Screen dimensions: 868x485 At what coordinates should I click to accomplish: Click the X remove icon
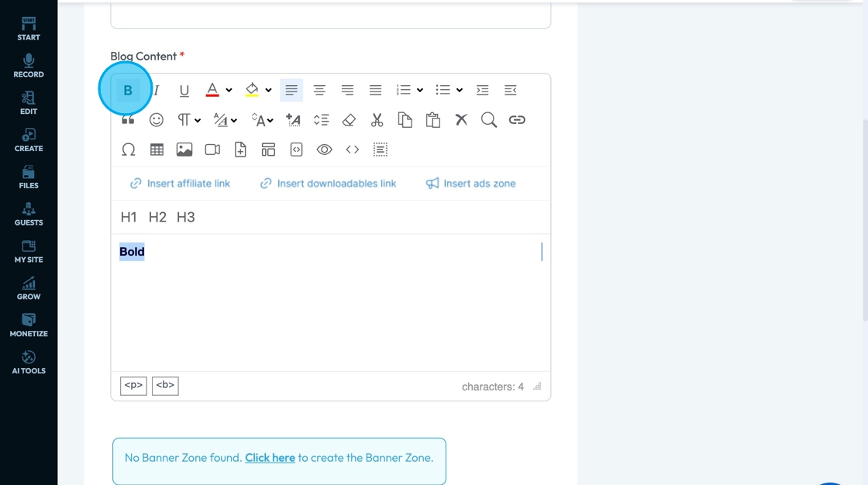461,120
